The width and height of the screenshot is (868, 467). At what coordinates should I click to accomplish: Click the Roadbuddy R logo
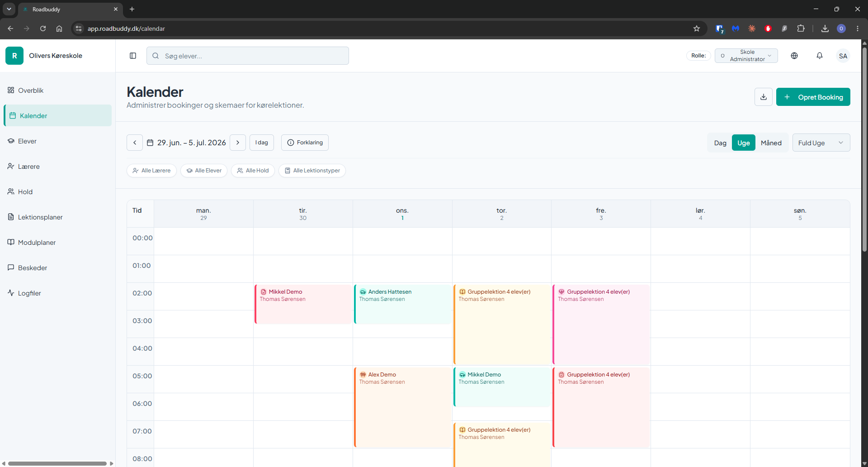coord(14,56)
